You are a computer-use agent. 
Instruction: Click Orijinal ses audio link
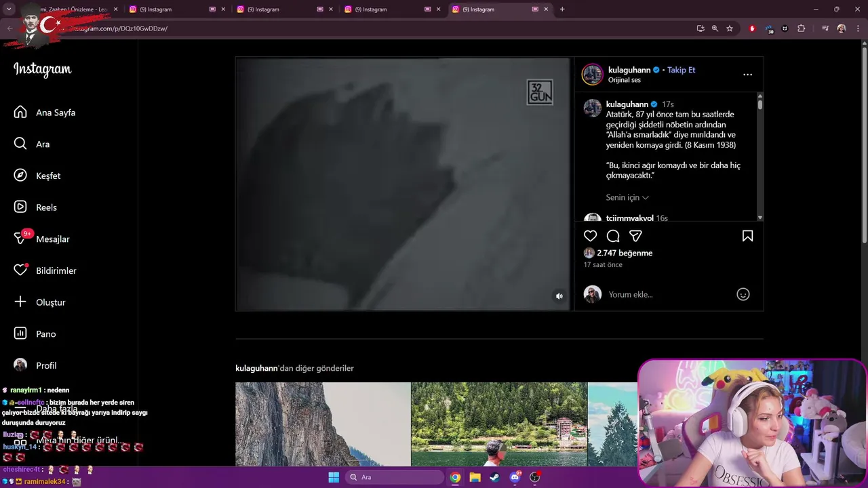coord(624,80)
